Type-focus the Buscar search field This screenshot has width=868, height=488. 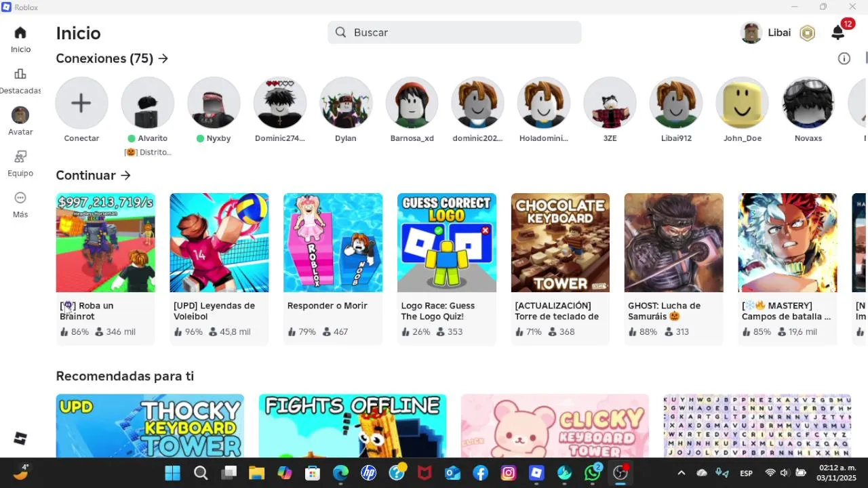[x=454, y=33]
